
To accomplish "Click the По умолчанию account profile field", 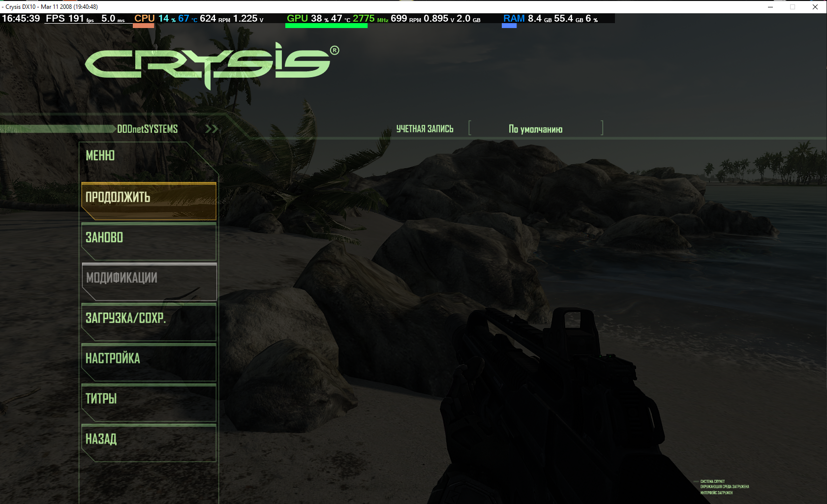I will 536,128.
